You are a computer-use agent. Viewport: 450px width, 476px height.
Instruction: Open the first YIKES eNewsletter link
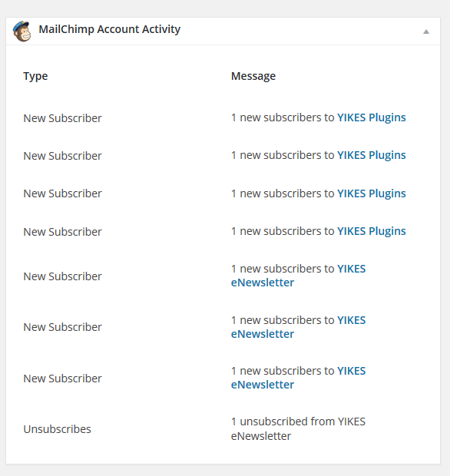click(298, 276)
